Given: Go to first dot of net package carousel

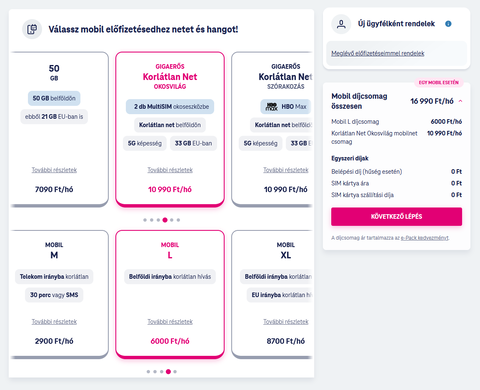Looking at the screenshot, I should pyautogui.click(x=145, y=220).
